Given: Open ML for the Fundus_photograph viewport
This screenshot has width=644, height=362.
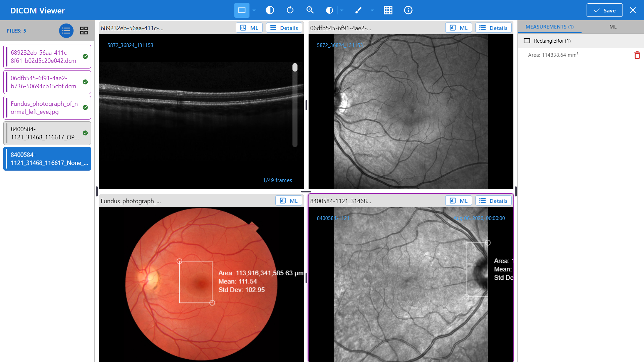Looking at the screenshot, I should (x=289, y=201).
